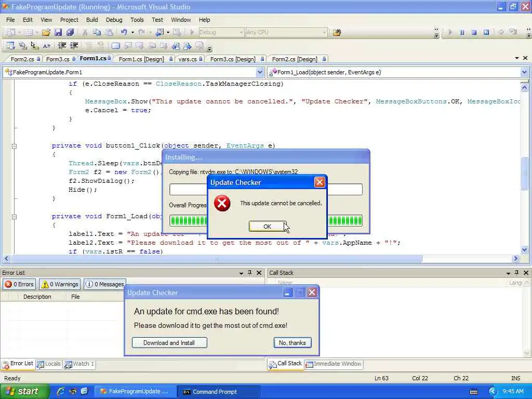Toggle auto-hide pin on Call Stack panel
Image resolution: width=532 pixels, height=399 pixels.
pyautogui.click(x=517, y=272)
